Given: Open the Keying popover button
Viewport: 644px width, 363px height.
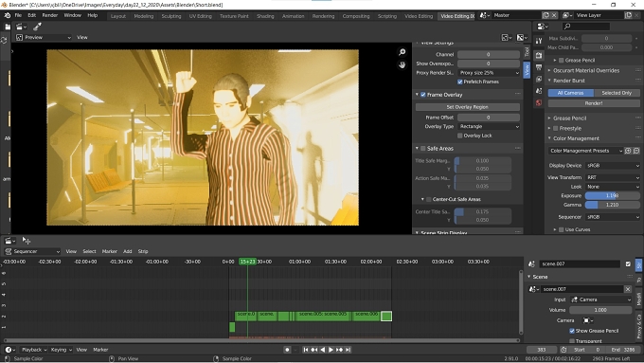Looking at the screenshot, I should [x=62, y=350].
